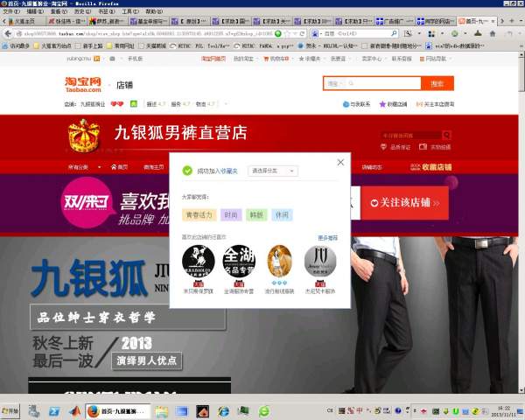Open the 请选择分类 category dropdown
The image size is (525, 420).
273,171
